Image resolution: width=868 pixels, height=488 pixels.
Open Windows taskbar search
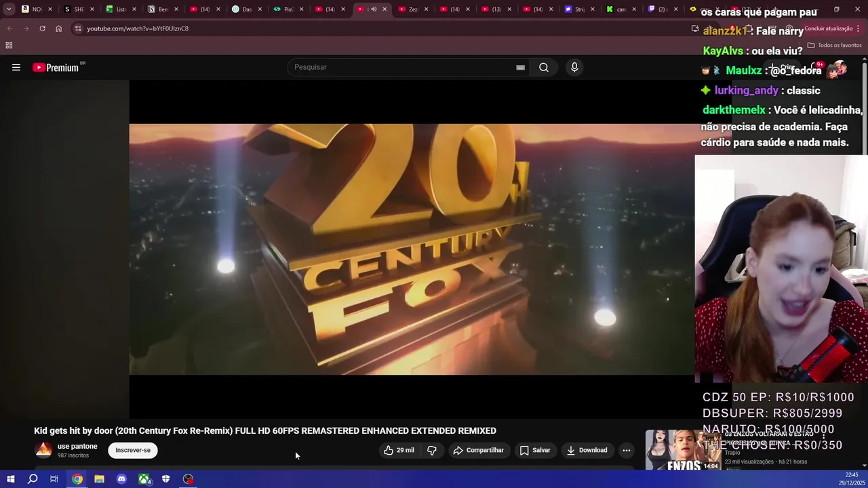[x=32, y=479]
